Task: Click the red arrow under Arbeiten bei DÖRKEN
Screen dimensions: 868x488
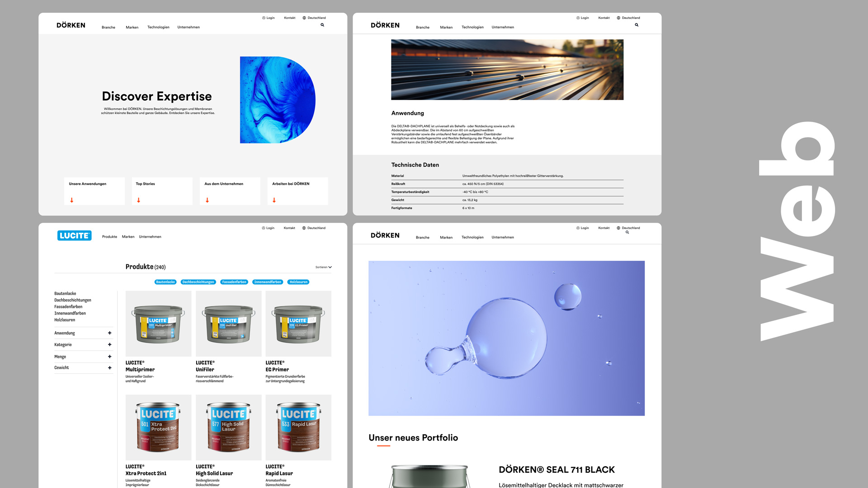Action: [274, 200]
